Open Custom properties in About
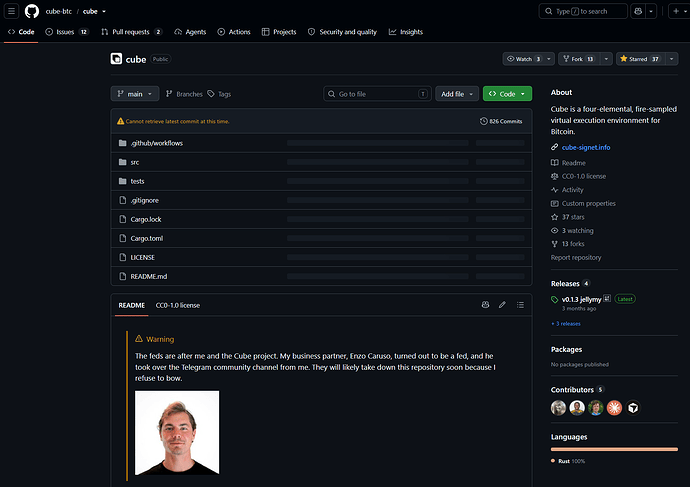Viewport: 690px width, 487px height. click(x=588, y=203)
